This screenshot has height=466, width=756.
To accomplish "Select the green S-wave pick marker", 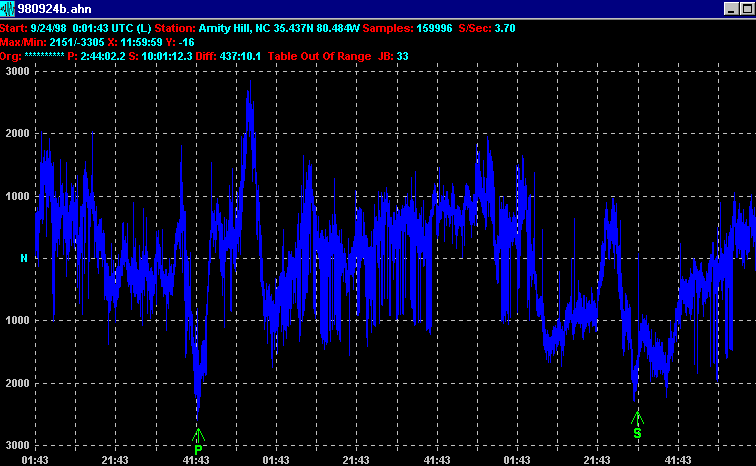I will pyautogui.click(x=637, y=425).
